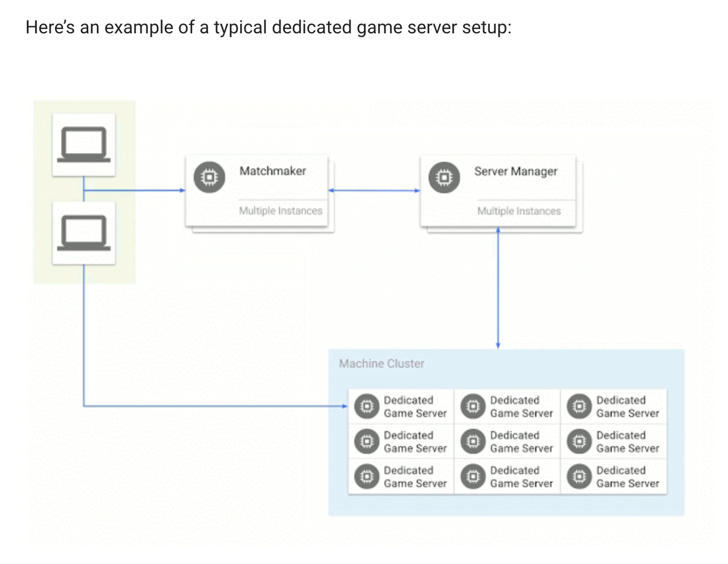The height and width of the screenshot is (564, 728).
Task: Select the bottom-right Dedicated Game Server chip icon
Action: click(579, 477)
